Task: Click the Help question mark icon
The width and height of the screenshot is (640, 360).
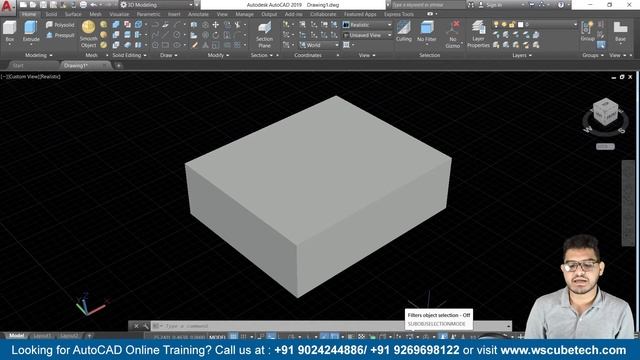Action: pyautogui.click(x=561, y=5)
